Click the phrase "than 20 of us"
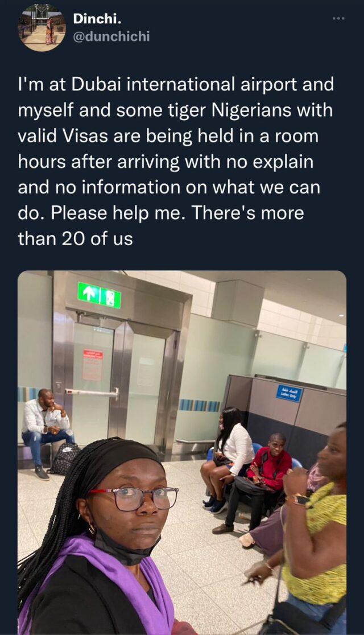364x635 pixels. click(75, 238)
